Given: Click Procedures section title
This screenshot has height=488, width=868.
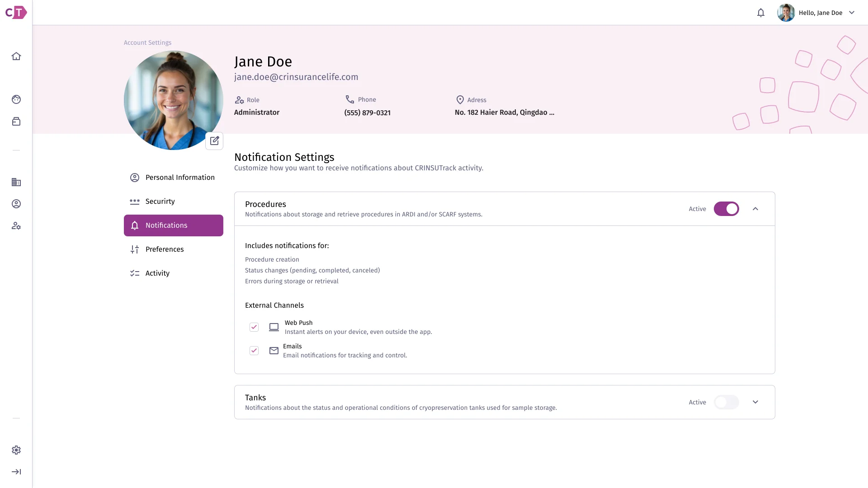Looking at the screenshot, I should coord(265,204).
